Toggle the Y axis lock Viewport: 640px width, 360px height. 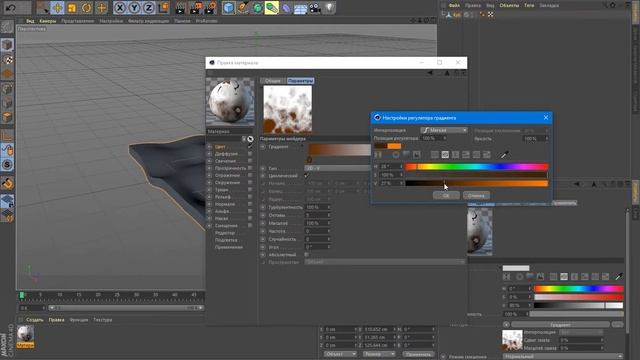click(x=134, y=8)
